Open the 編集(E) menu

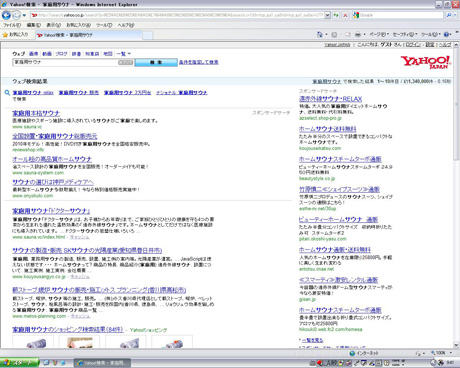(x=33, y=25)
